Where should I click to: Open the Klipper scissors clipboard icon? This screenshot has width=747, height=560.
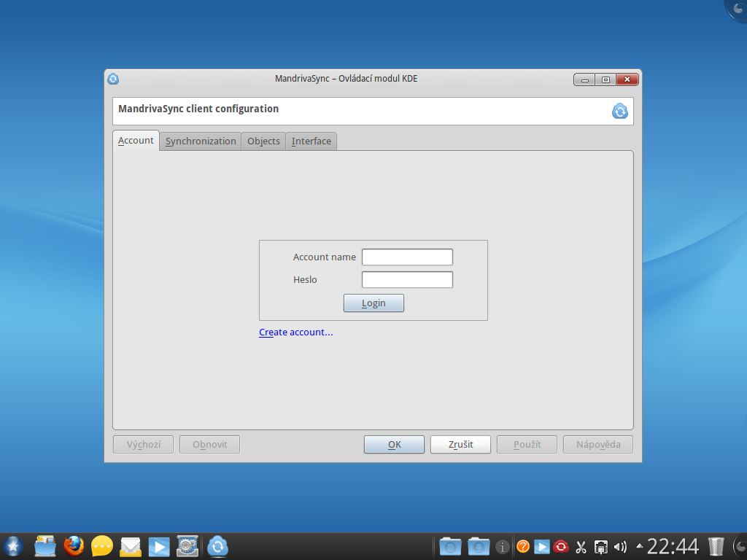[581, 547]
